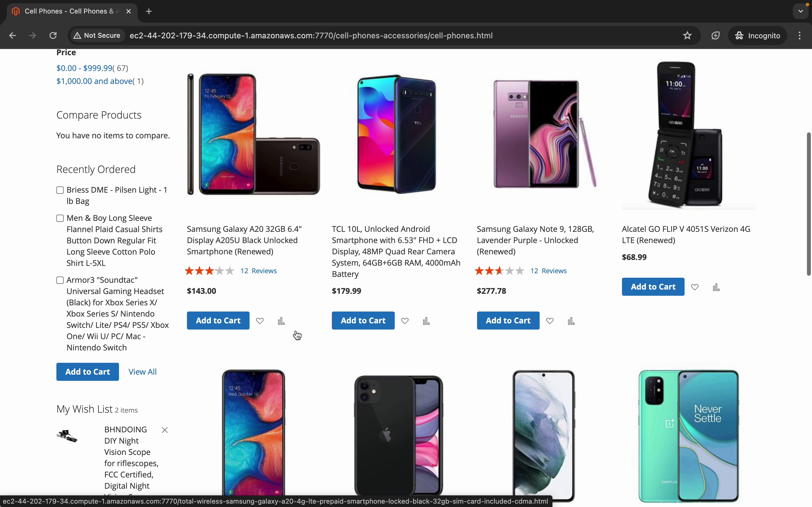Remove BHNDOING scope from wish list
Image resolution: width=812 pixels, height=507 pixels.
click(165, 430)
